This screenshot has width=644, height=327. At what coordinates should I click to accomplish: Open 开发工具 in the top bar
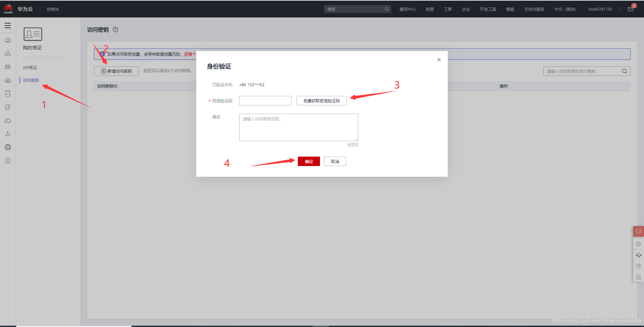[x=488, y=9]
